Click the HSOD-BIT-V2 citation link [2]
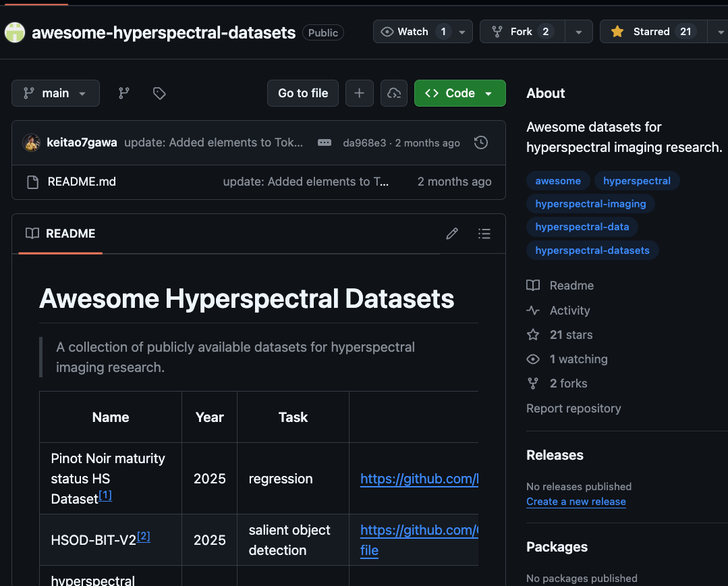Viewport: 728px width, 586px height. pos(143,536)
